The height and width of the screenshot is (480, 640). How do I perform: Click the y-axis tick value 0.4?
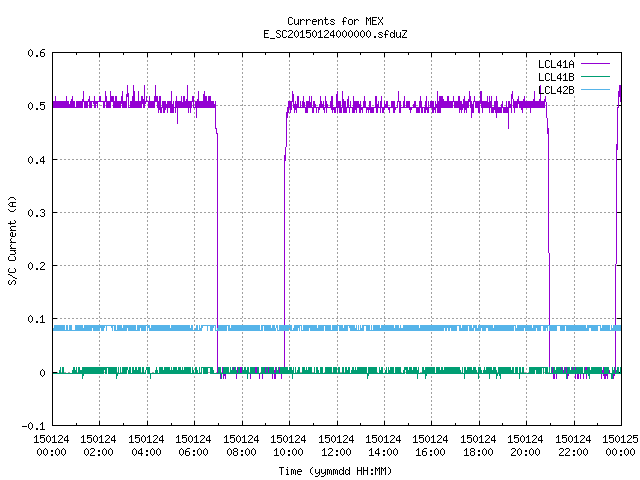coord(36,160)
